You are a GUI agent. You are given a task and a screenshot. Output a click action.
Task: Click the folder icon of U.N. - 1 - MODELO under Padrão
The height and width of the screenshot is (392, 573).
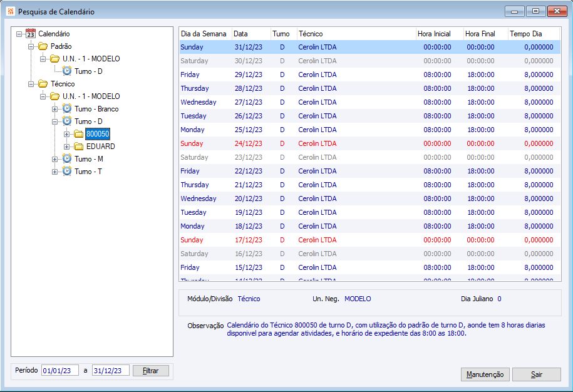click(55, 59)
